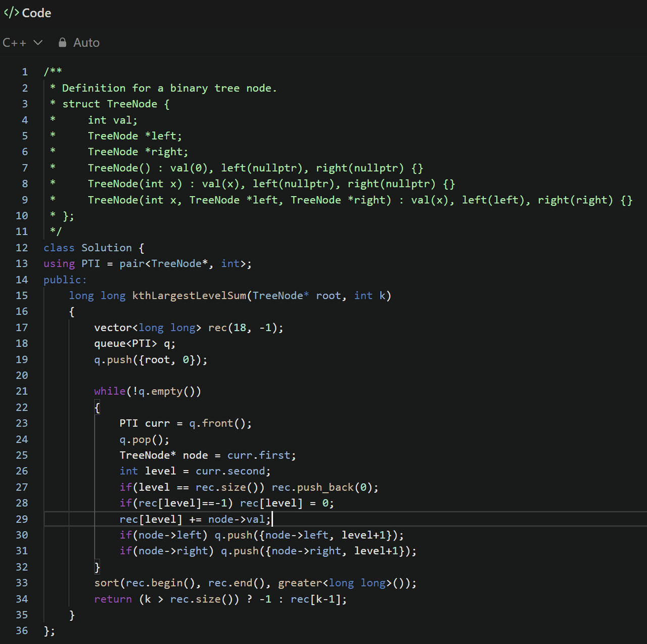
Task: Click the 'while' keyword in the code
Action: pos(110,391)
